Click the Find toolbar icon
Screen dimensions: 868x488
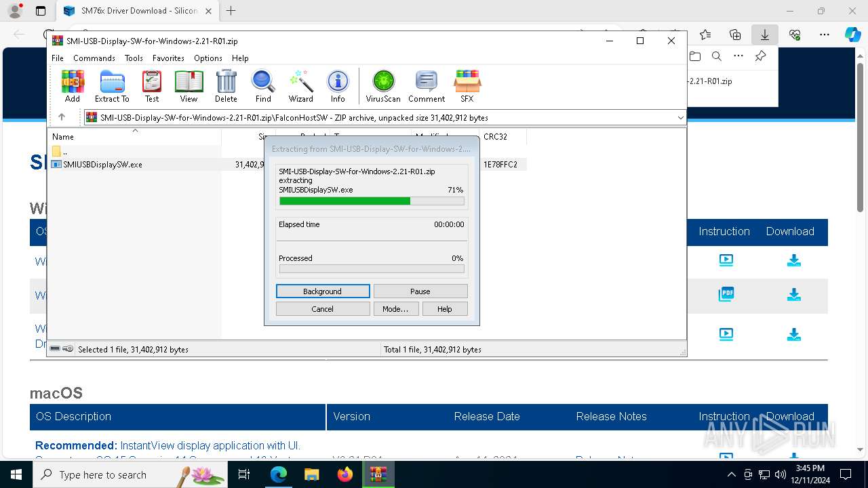pos(263,86)
